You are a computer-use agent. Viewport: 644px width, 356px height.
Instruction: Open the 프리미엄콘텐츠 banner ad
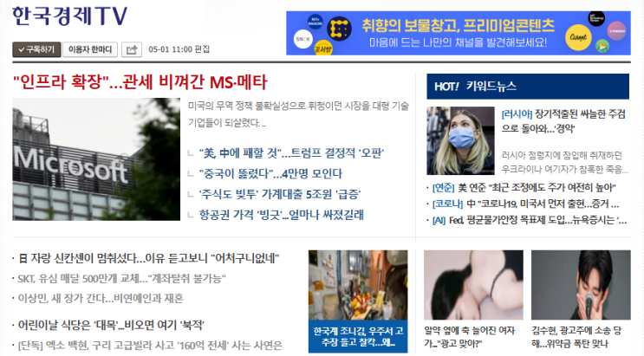459,33
